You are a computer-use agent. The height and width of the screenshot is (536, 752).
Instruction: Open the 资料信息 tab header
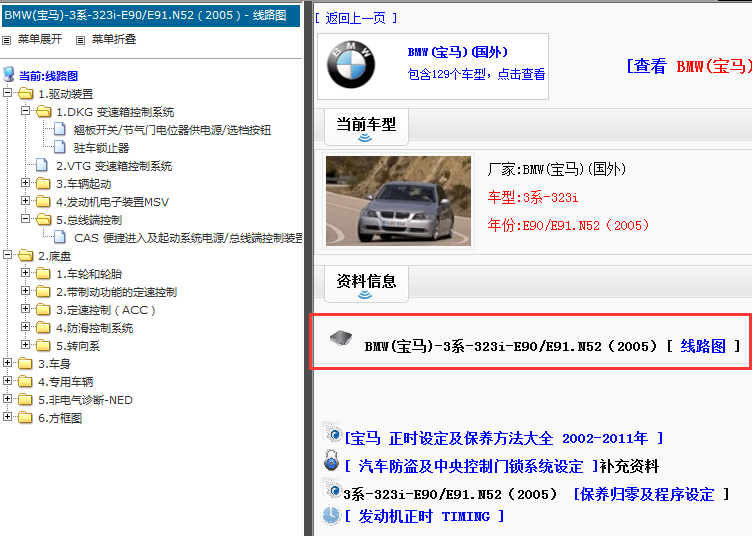point(366,283)
